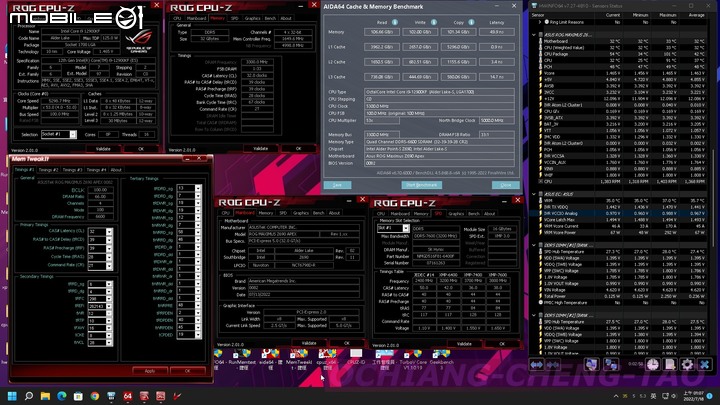
Task: Open the Geekbench 3 desktop shortcut
Action: click(441, 358)
